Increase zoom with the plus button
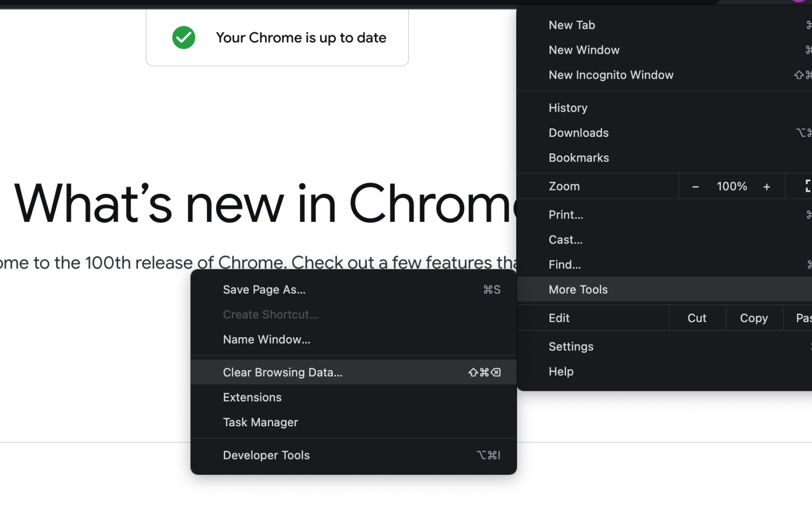Viewport: 812px width, 508px height. (766, 186)
